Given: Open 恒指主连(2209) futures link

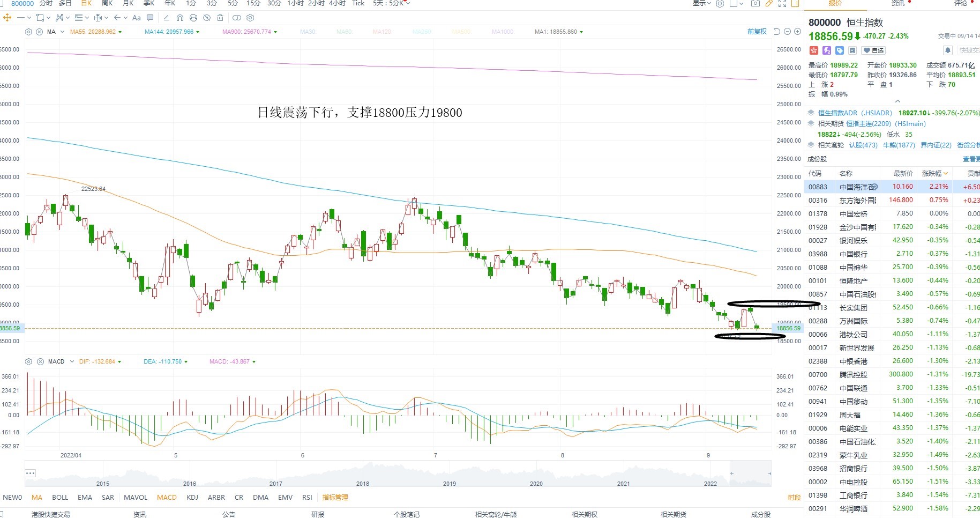Looking at the screenshot, I should point(886,123).
